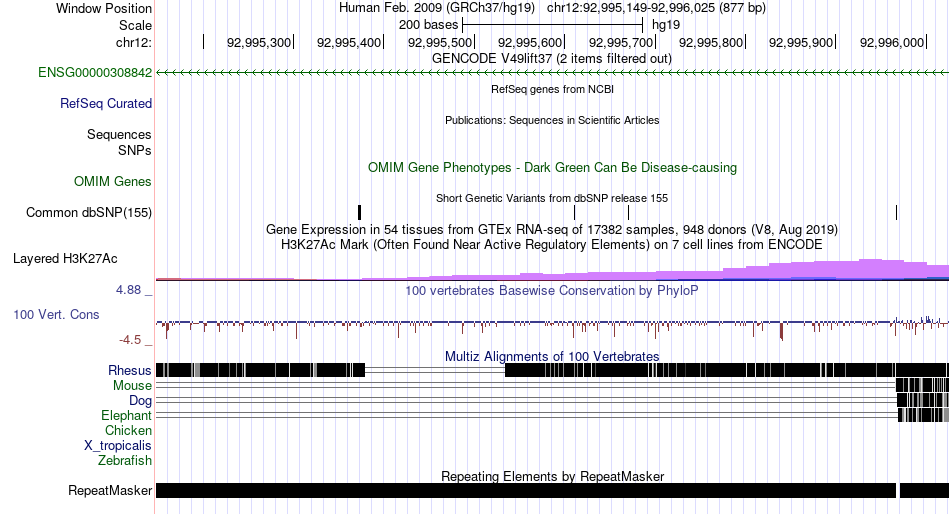Click the OMIM Gene Phenotypes track title
This screenshot has height=514, width=950.
(552, 168)
